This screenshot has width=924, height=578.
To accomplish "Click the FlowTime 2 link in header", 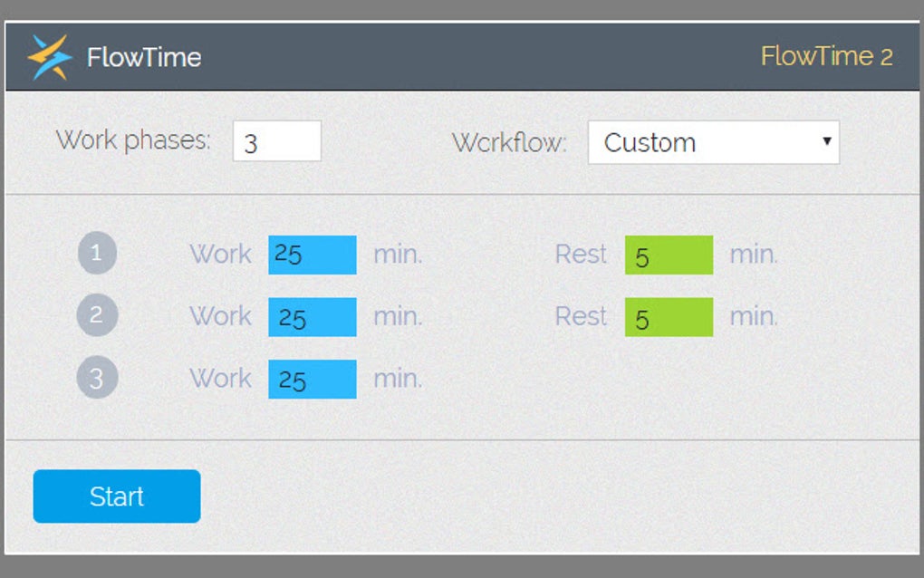I will coord(826,56).
